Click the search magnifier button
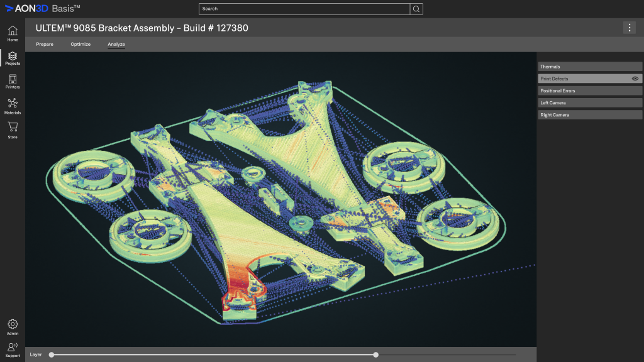Image resolution: width=644 pixels, height=362 pixels. pos(416,9)
